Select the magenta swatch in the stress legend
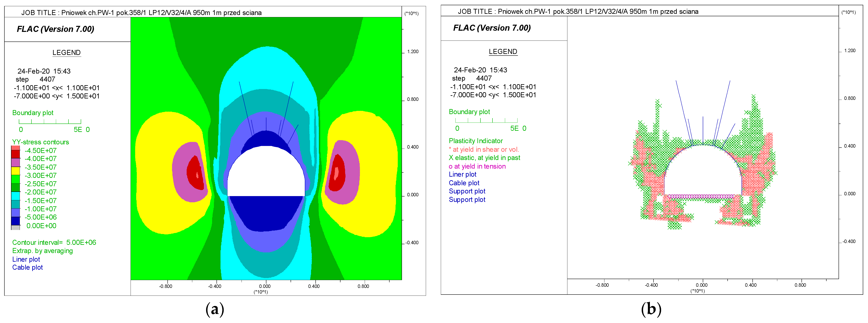This screenshot has height=323, width=868. (x=15, y=163)
